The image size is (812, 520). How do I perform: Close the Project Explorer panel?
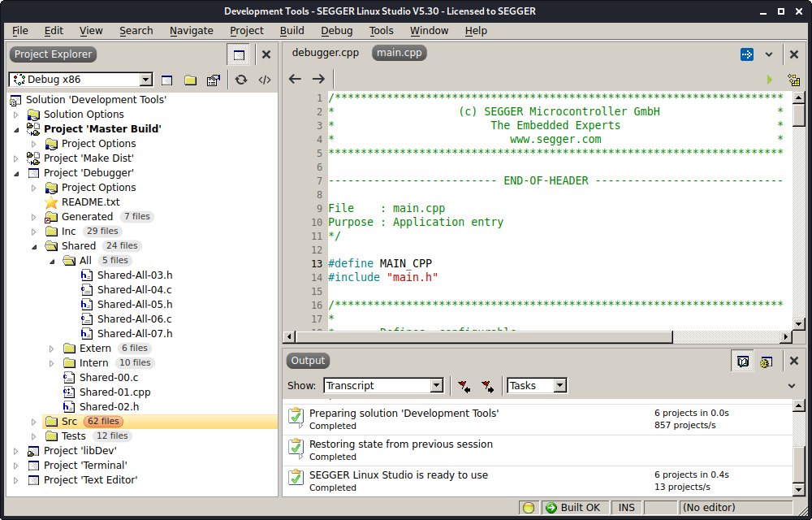[x=266, y=54]
